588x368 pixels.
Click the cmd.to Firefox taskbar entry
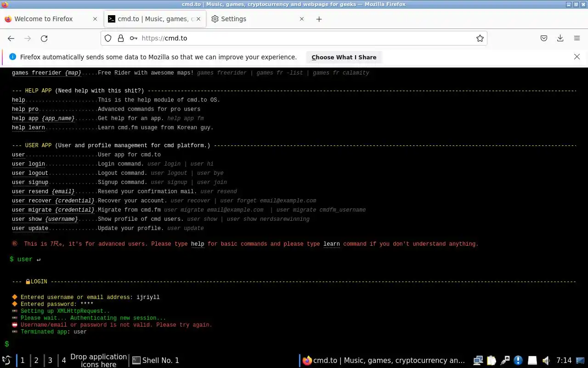coord(384,360)
